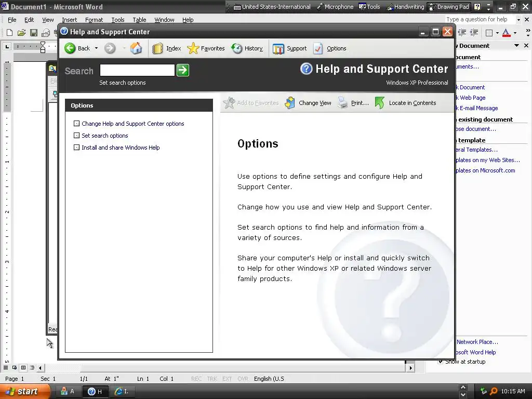Click Handwriting in language bar
532x399 pixels.
coord(405,7)
